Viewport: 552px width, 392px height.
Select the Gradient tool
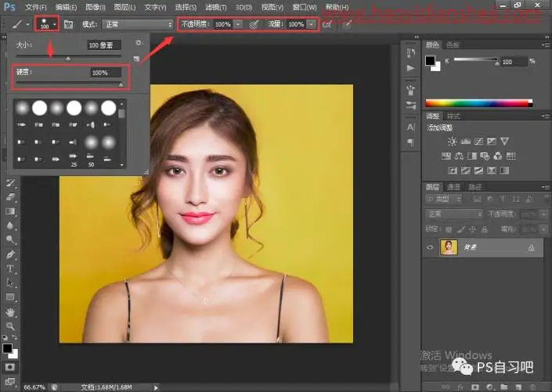click(10, 211)
